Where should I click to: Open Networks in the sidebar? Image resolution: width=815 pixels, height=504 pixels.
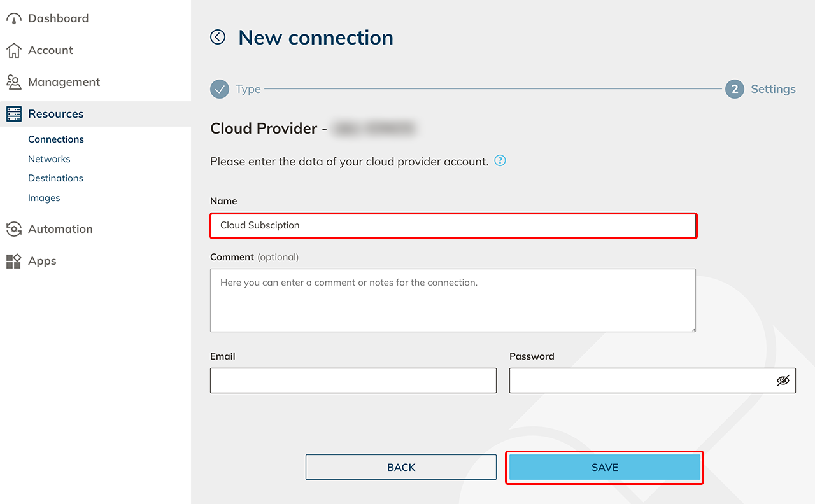pyautogui.click(x=49, y=159)
